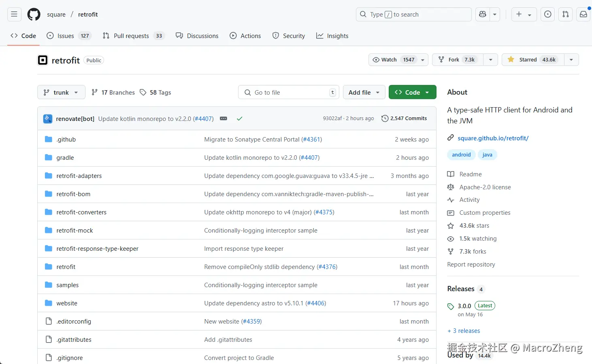Open the Insights tab

point(332,36)
